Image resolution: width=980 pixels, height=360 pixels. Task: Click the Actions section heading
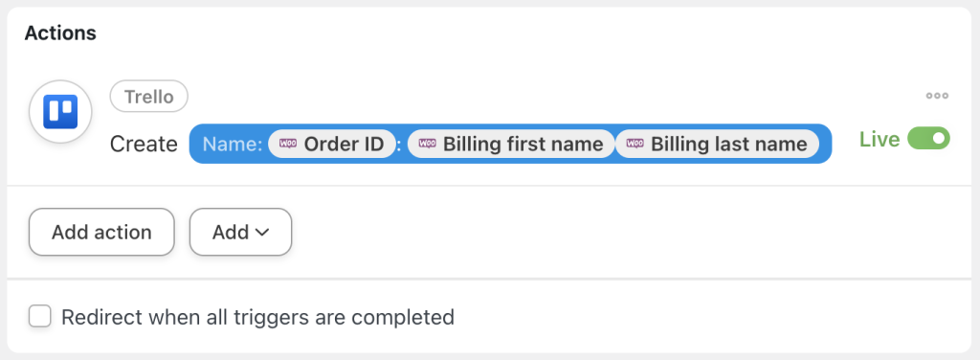point(60,33)
